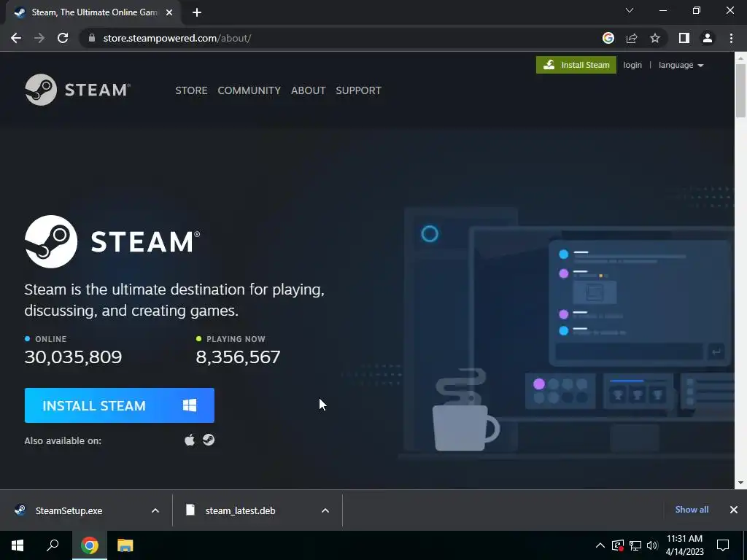Click the blue INSTALL STEAM button
Viewport: 747px width, 560px height.
click(120, 405)
